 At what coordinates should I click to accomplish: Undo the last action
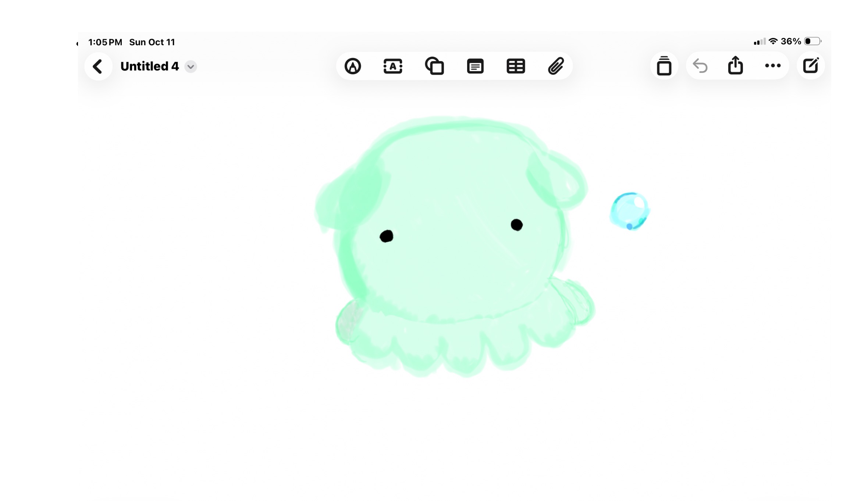[x=700, y=66]
